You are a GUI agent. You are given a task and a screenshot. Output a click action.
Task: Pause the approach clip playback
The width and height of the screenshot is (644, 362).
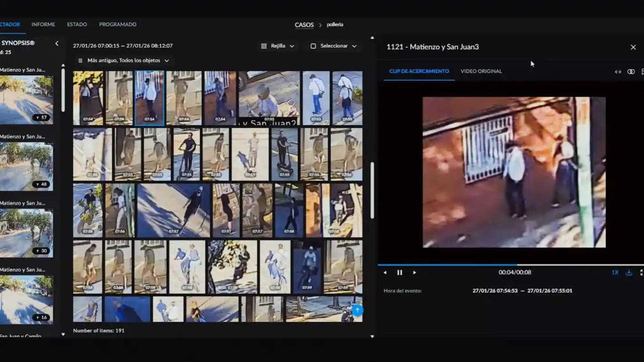coord(399,273)
